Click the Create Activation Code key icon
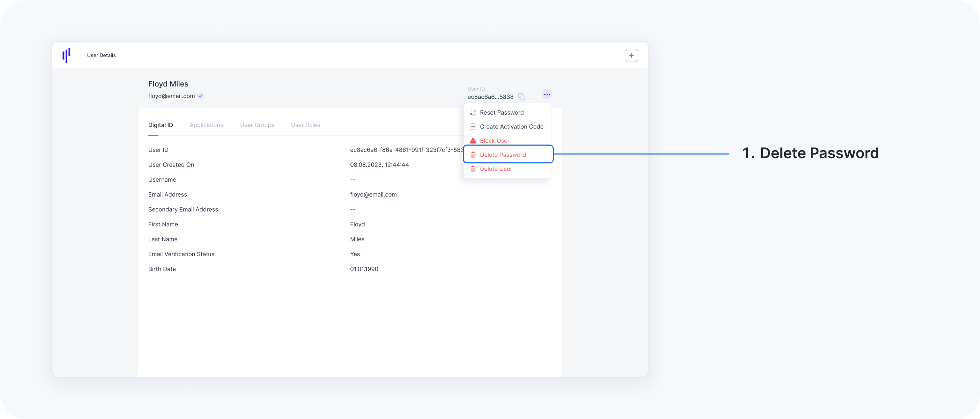 (x=473, y=127)
